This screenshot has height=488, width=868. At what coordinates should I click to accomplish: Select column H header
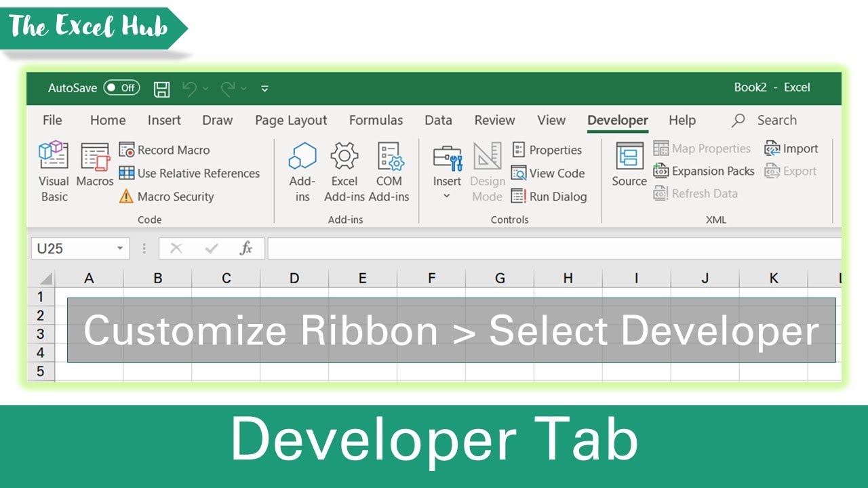[568, 278]
